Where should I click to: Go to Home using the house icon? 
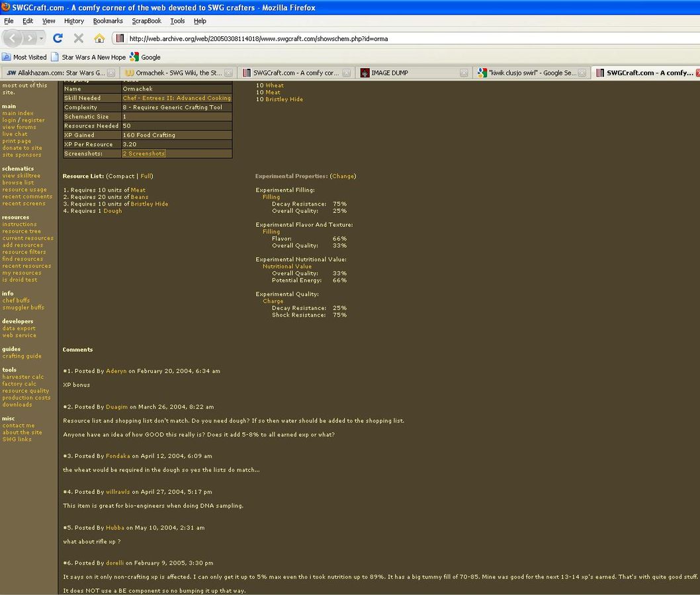pyautogui.click(x=99, y=38)
